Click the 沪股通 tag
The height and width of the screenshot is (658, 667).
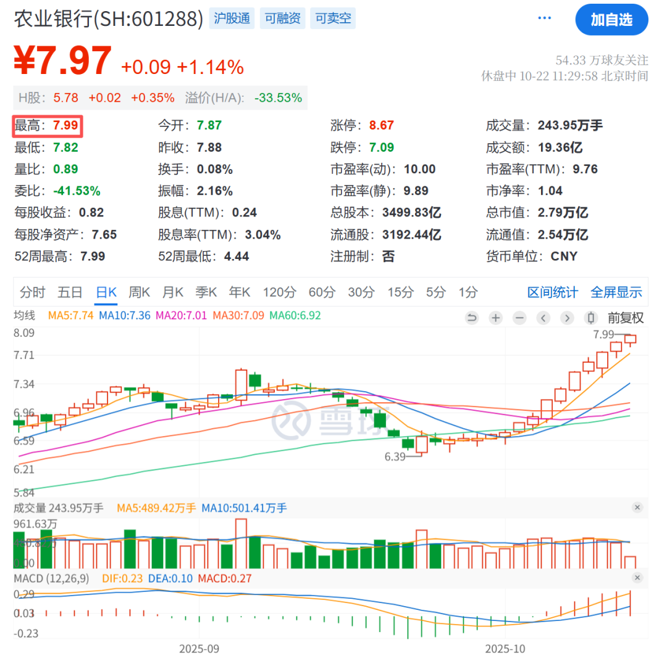[233, 18]
